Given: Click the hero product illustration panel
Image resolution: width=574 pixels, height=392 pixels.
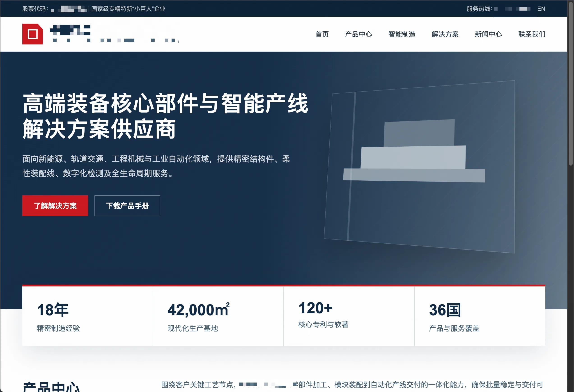Looking at the screenshot, I should [419, 167].
